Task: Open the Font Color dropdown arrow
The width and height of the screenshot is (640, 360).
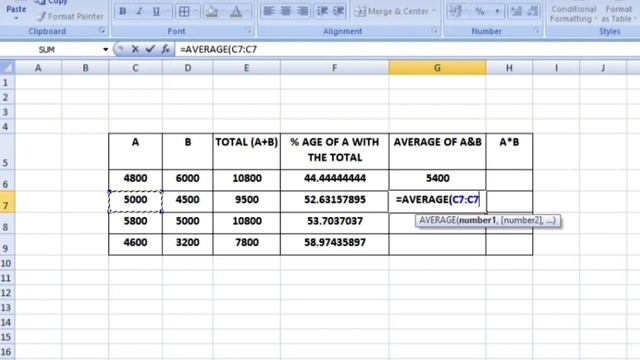Action: [x=248, y=11]
